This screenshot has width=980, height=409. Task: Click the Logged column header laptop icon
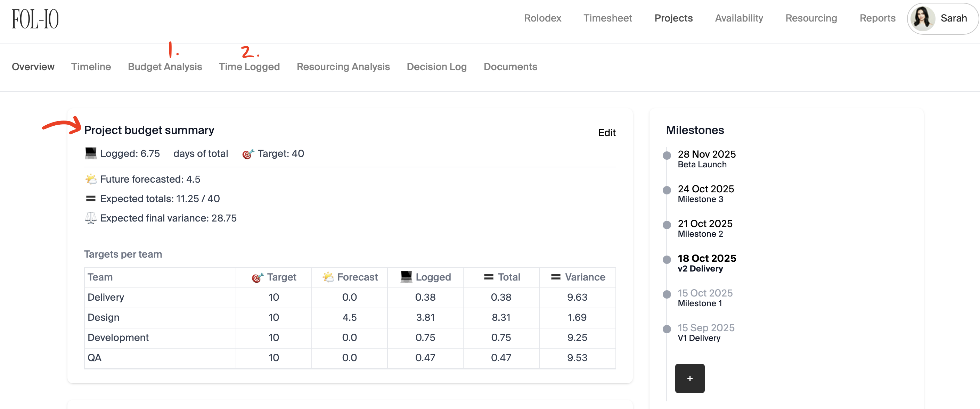point(406,277)
